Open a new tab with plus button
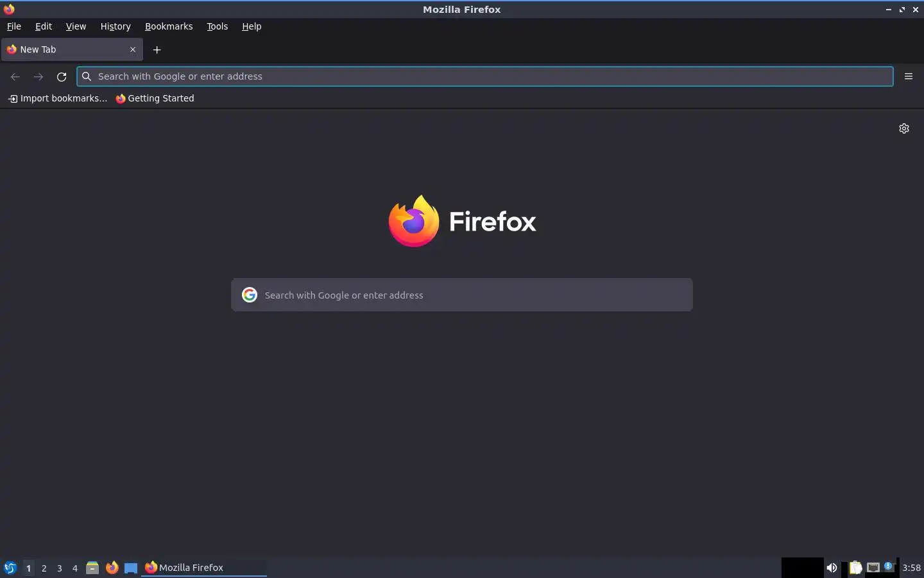 (157, 49)
